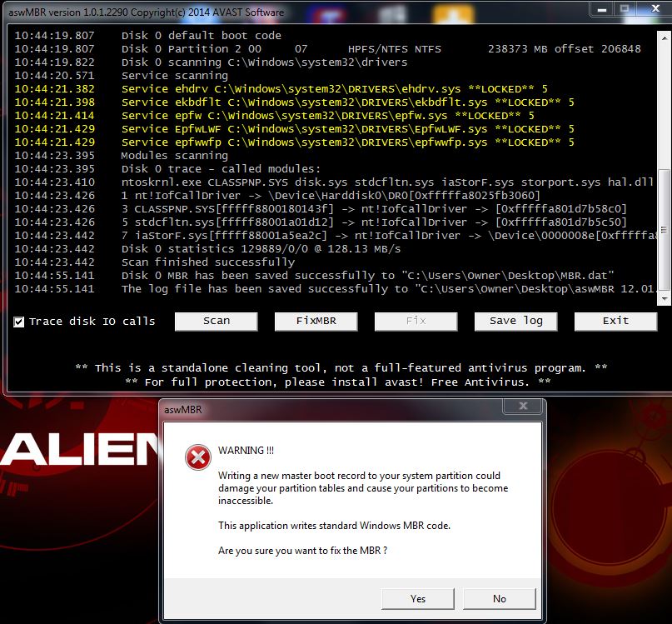Select the ntoskrnl.exe modules list line
The image size is (672, 624).
[334, 182]
